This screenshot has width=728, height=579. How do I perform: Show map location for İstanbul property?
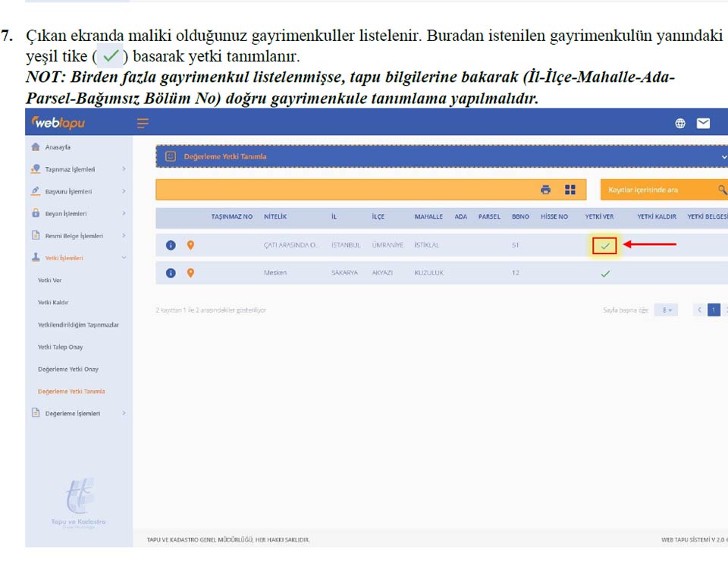(190, 245)
